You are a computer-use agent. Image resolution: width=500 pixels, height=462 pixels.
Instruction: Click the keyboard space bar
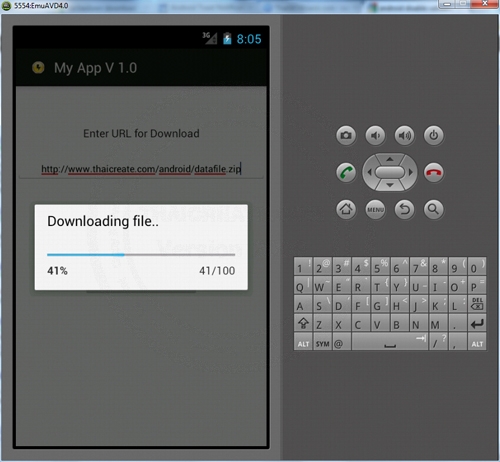(x=390, y=342)
